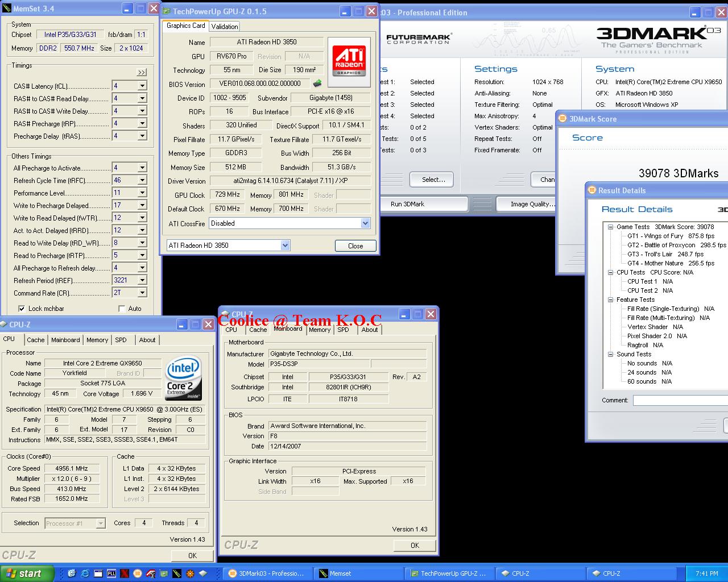Click the Result Details window's title bar icon
Viewport: 728px width, 582px height.
click(592, 190)
